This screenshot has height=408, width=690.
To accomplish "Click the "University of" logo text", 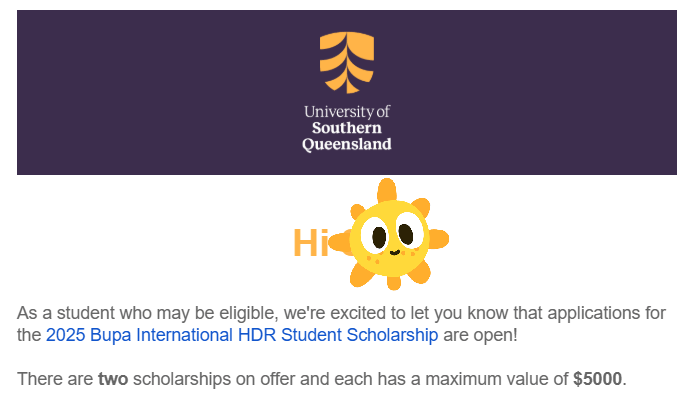I will pos(347,111).
